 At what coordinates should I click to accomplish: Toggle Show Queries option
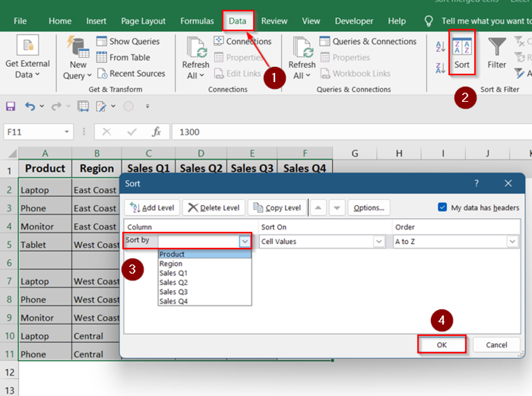click(x=128, y=41)
